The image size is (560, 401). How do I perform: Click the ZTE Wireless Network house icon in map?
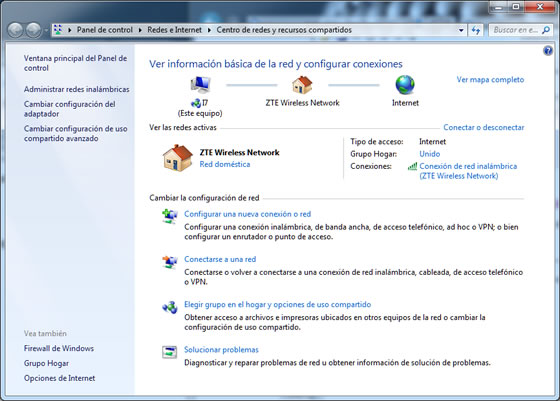[302, 85]
